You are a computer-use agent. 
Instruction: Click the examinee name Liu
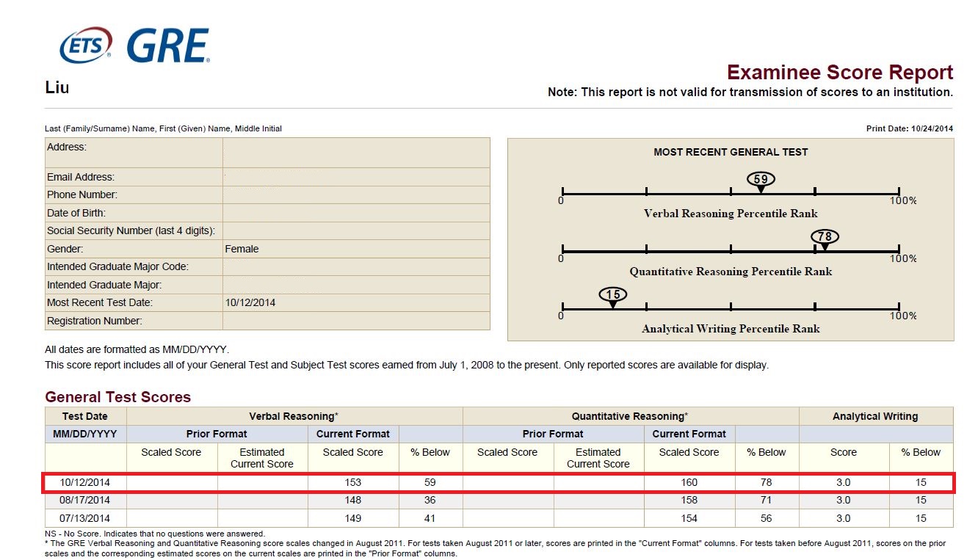click(x=57, y=87)
